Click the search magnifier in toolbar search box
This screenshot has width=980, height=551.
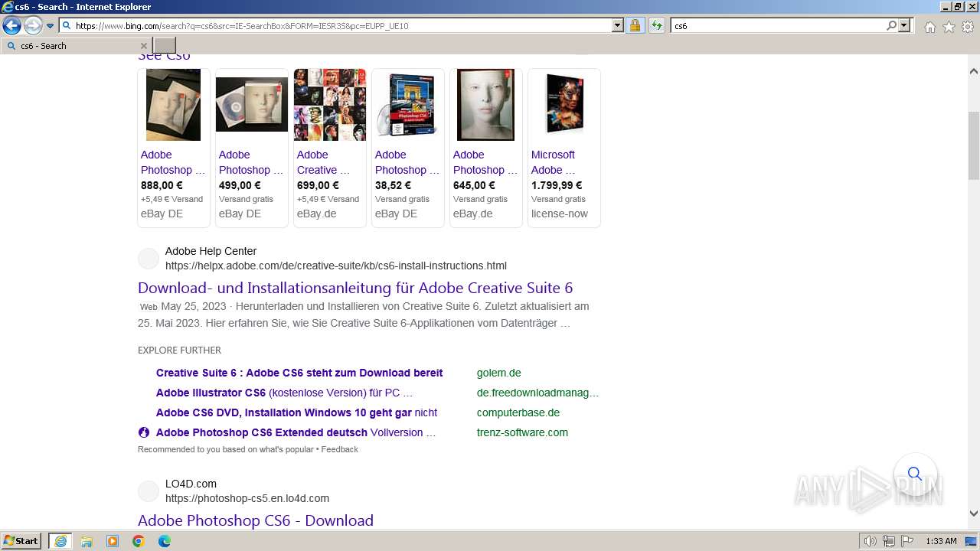pos(891,25)
